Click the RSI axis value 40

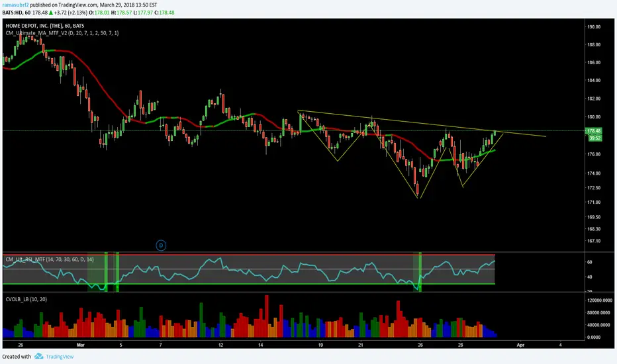(x=589, y=277)
